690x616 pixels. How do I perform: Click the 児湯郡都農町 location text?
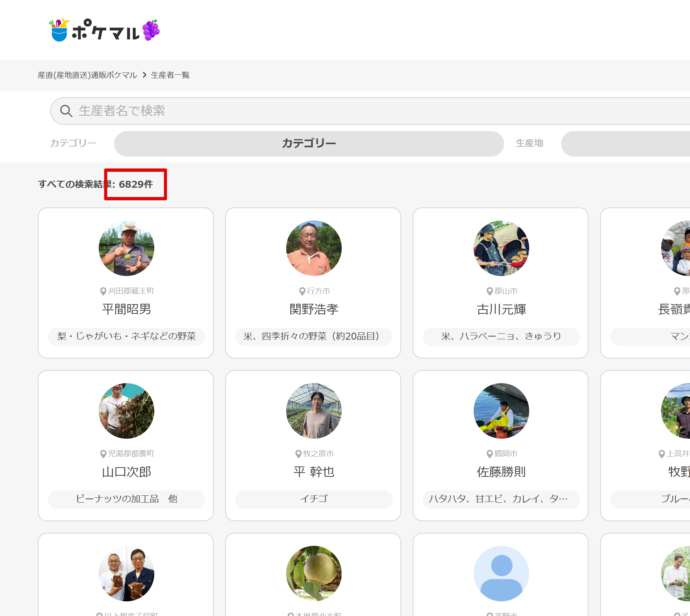click(x=131, y=454)
